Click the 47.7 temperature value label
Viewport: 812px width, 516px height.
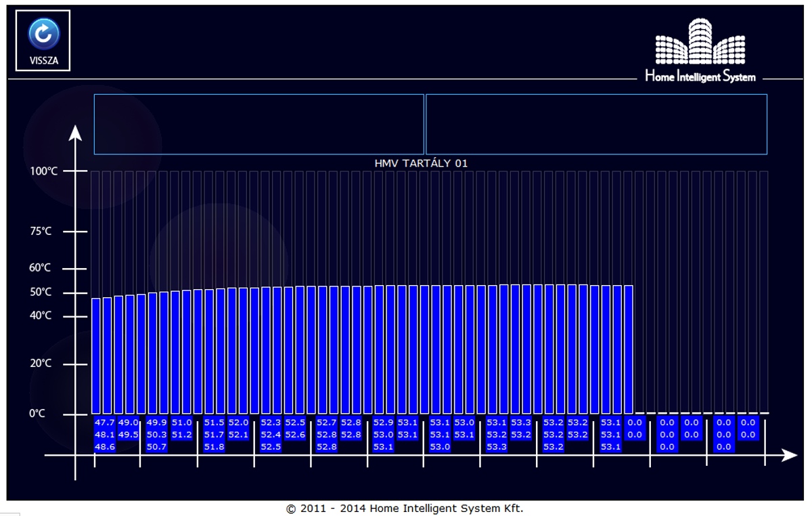pyautogui.click(x=104, y=423)
